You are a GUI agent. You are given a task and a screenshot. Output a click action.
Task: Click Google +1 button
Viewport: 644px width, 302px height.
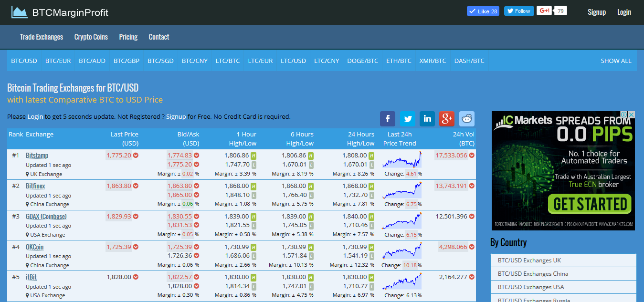tap(544, 10)
